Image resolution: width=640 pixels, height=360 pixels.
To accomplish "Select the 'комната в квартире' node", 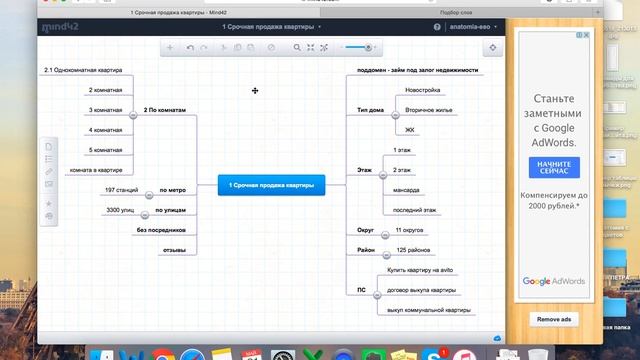I will click(96, 170).
